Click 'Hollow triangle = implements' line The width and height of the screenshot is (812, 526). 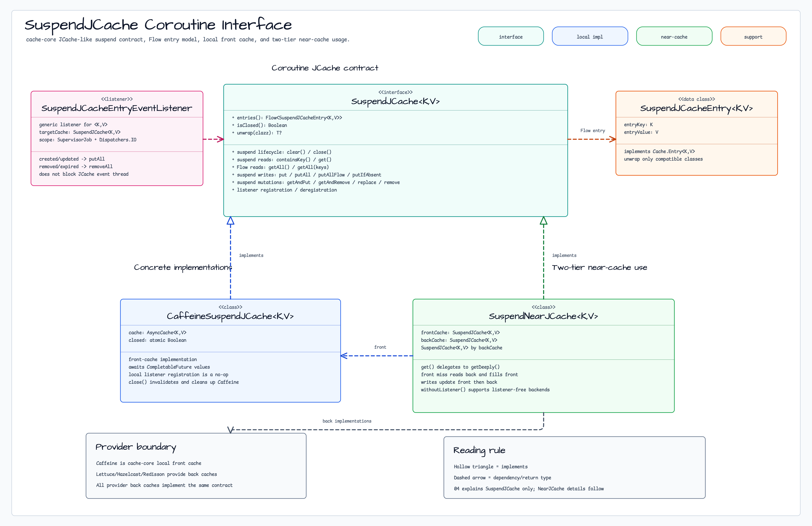click(491, 467)
